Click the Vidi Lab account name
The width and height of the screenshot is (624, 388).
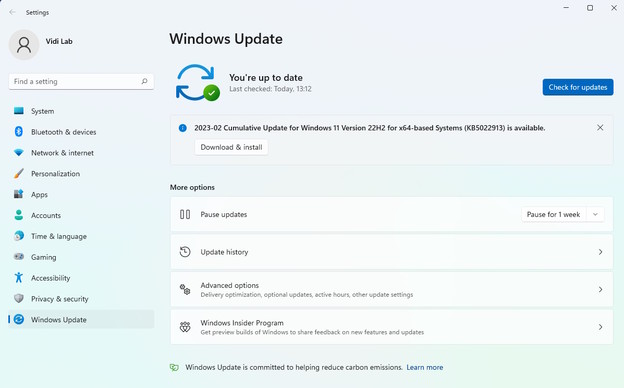tap(59, 41)
